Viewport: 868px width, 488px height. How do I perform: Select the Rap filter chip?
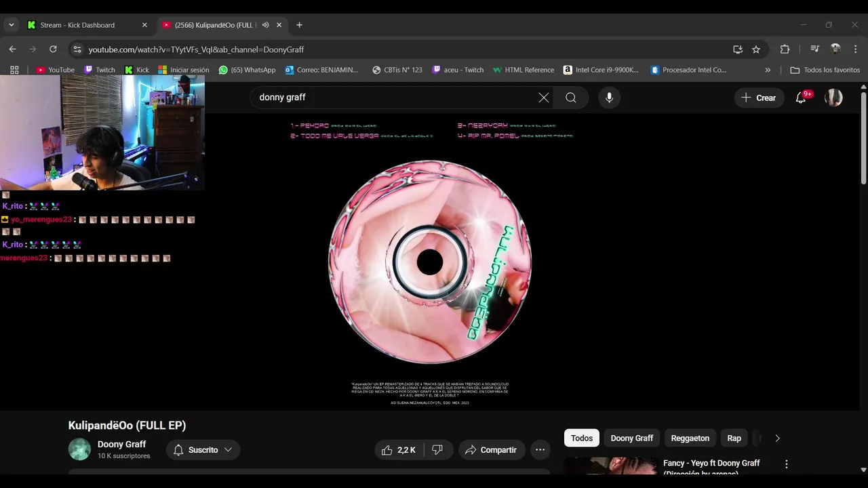point(734,438)
